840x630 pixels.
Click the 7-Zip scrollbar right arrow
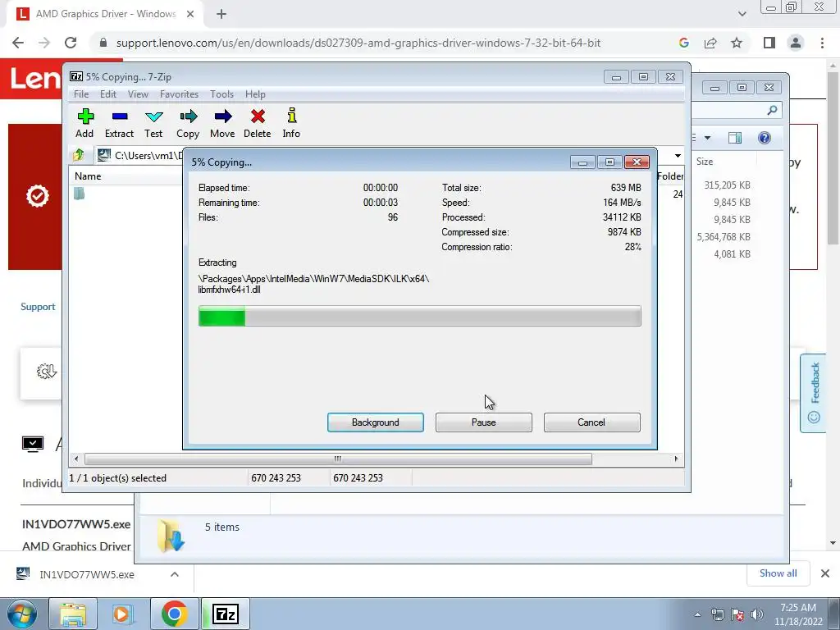676,459
